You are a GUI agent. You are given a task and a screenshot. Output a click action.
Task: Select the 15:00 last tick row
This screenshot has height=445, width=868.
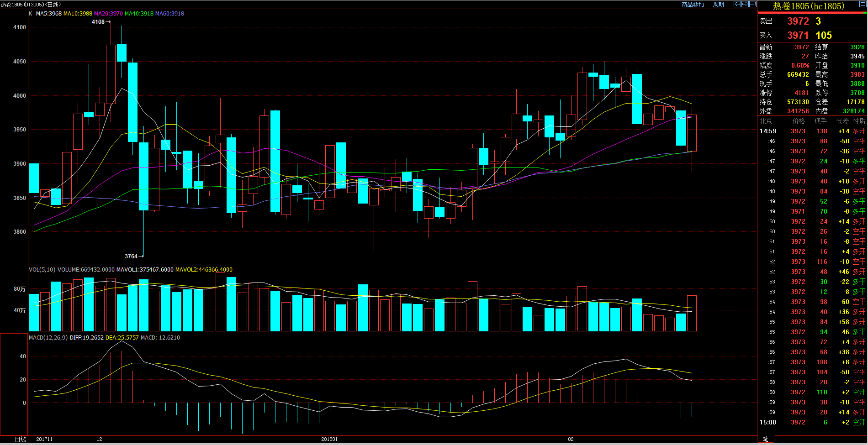point(812,423)
